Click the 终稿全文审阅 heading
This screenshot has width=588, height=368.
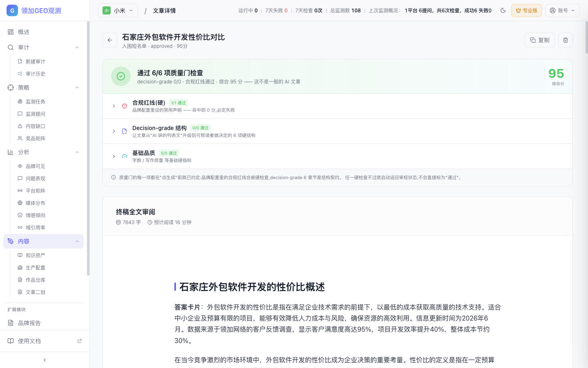pyautogui.click(x=136, y=212)
